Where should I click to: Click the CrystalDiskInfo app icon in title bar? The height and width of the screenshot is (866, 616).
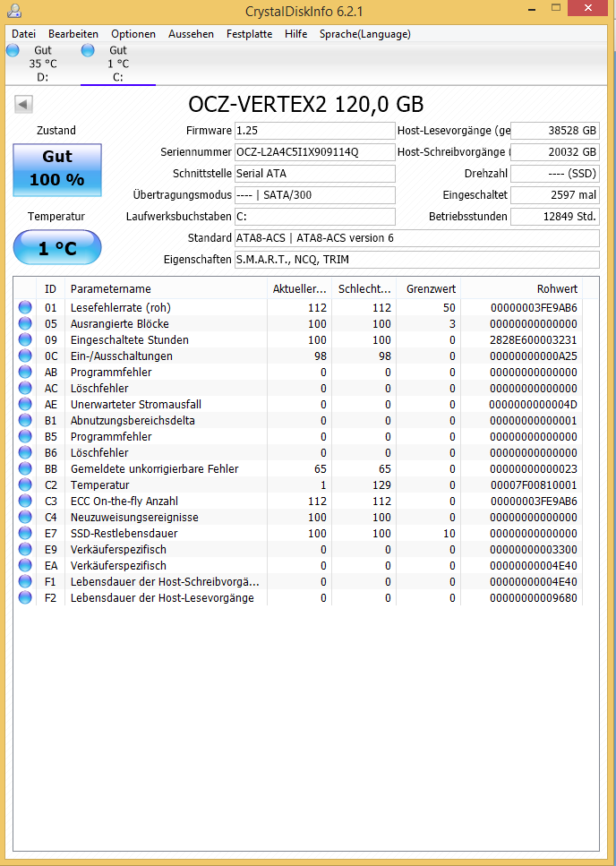click(14, 10)
